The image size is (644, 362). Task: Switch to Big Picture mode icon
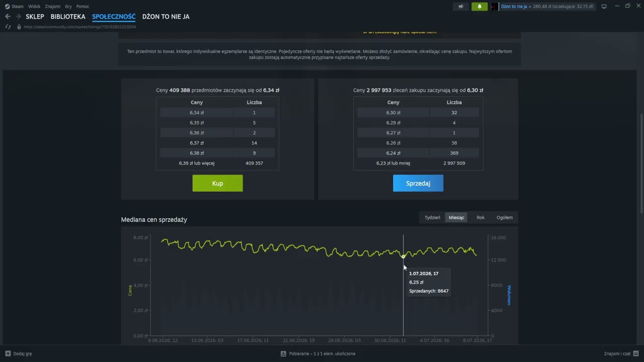(604, 7)
